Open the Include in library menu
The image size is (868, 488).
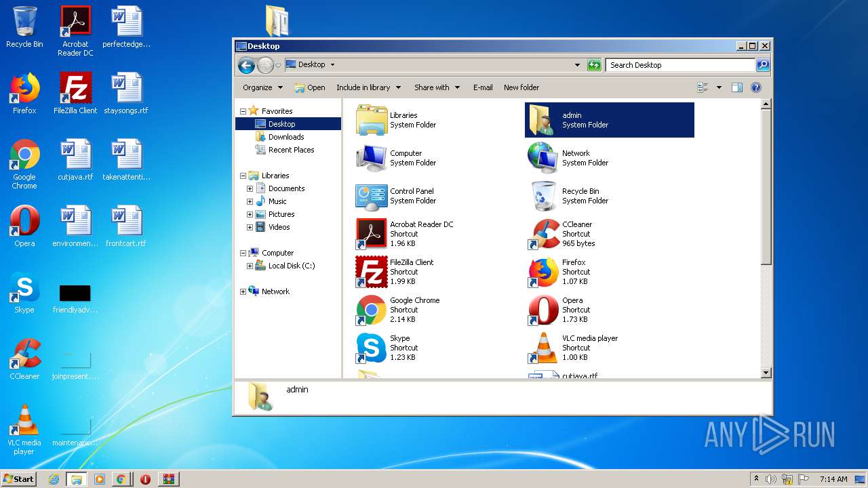pyautogui.click(x=368, y=87)
